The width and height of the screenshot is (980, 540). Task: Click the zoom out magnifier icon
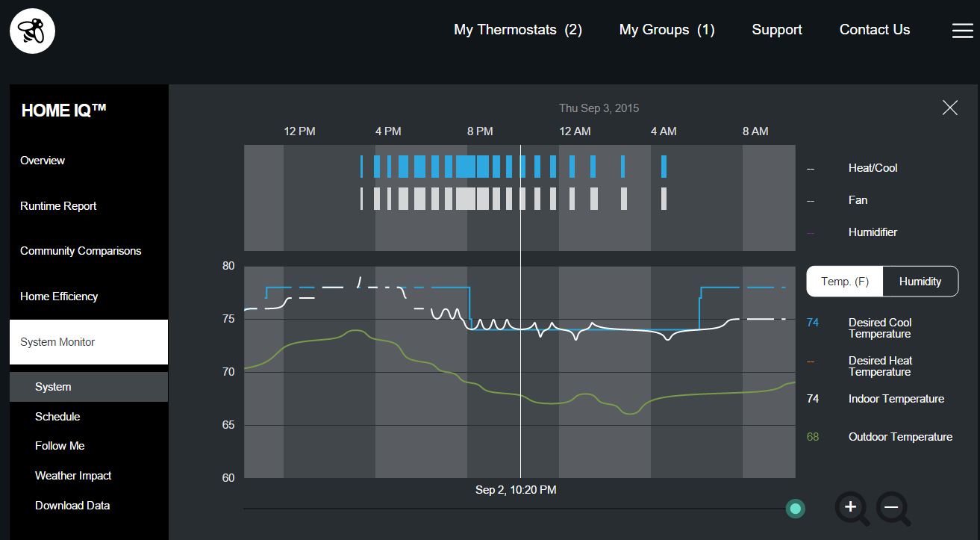tap(892, 509)
